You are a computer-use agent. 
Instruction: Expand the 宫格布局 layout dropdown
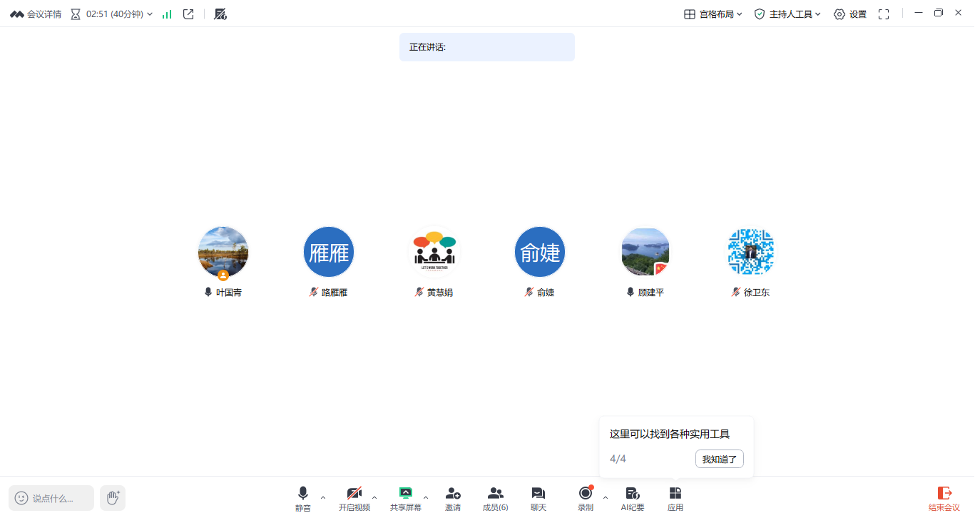click(713, 14)
